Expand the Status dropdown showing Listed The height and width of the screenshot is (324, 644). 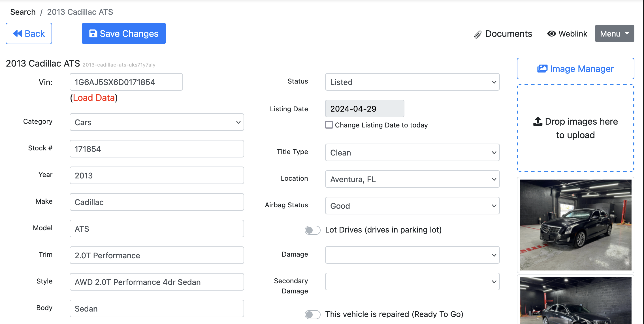(412, 82)
